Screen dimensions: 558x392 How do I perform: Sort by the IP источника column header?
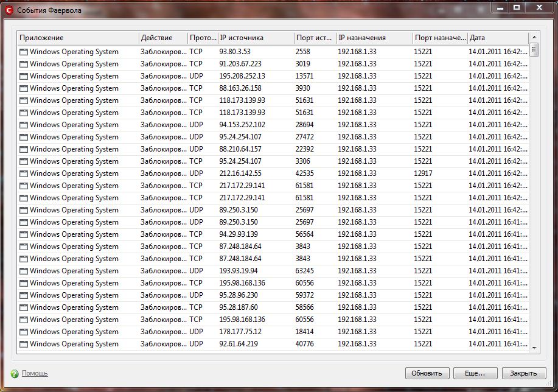click(255, 38)
